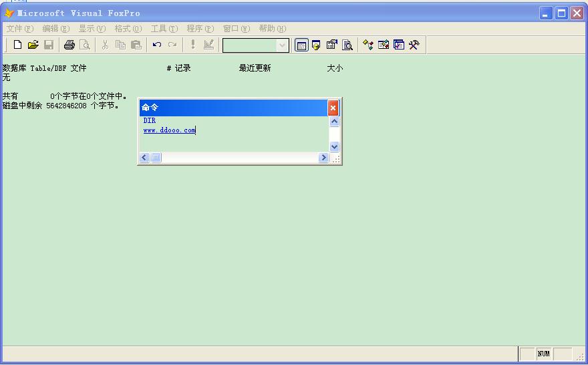Open the Data Session window icon
The image size is (588, 365).
[x=316, y=45]
